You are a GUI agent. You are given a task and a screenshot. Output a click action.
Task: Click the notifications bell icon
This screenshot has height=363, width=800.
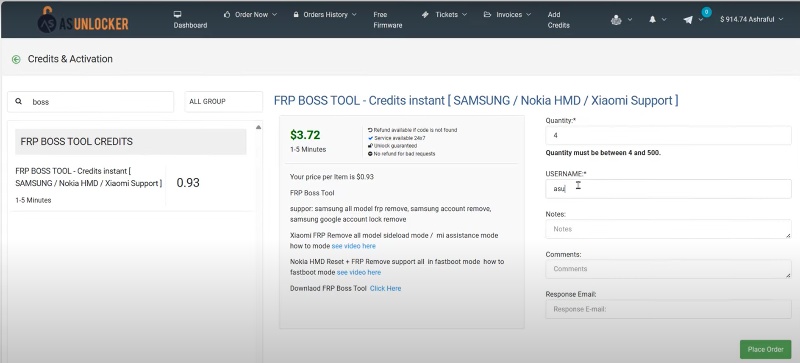coord(653,19)
